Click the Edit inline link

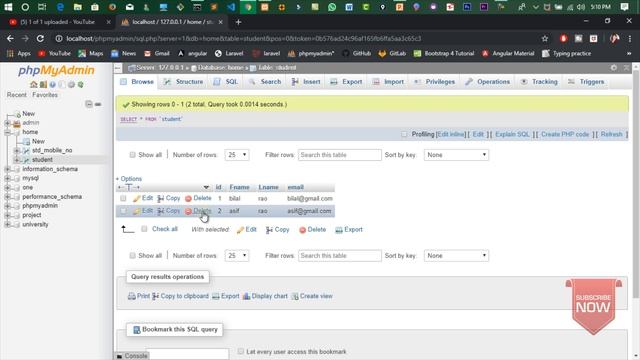(451, 134)
